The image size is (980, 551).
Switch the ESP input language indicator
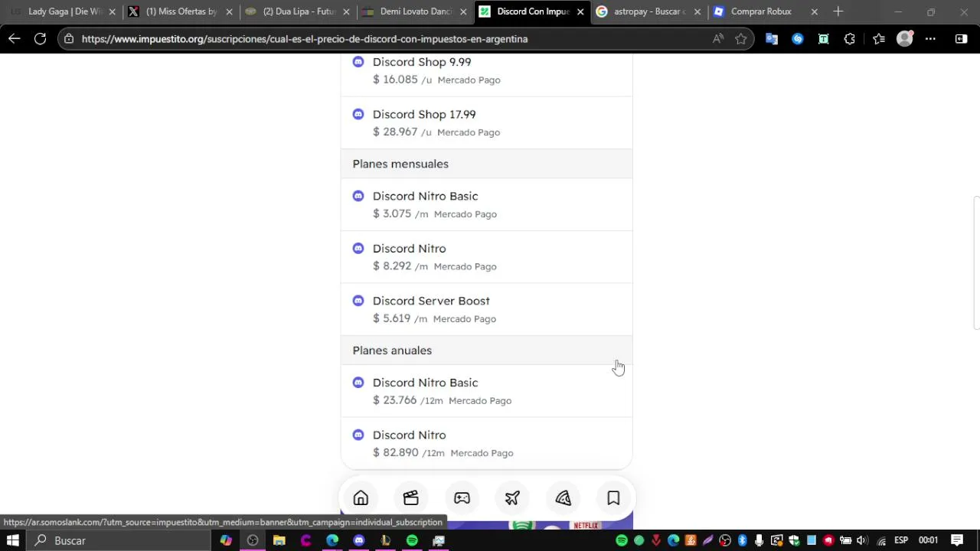point(901,540)
